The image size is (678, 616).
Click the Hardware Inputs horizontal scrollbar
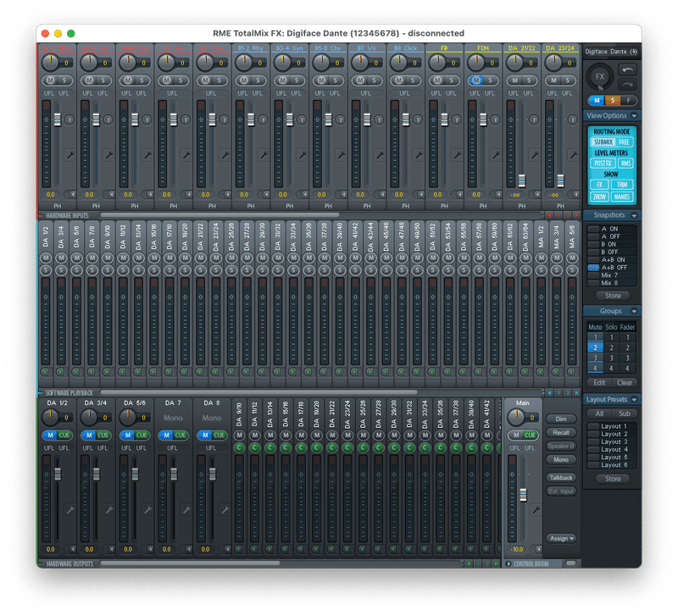coord(220,215)
